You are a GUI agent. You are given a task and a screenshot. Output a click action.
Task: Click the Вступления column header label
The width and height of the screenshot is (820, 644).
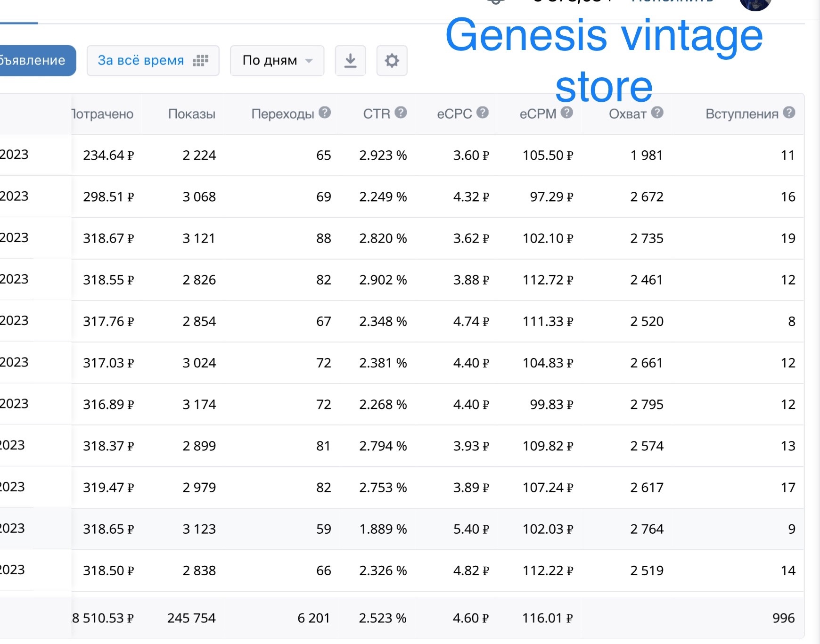coord(741,114)
